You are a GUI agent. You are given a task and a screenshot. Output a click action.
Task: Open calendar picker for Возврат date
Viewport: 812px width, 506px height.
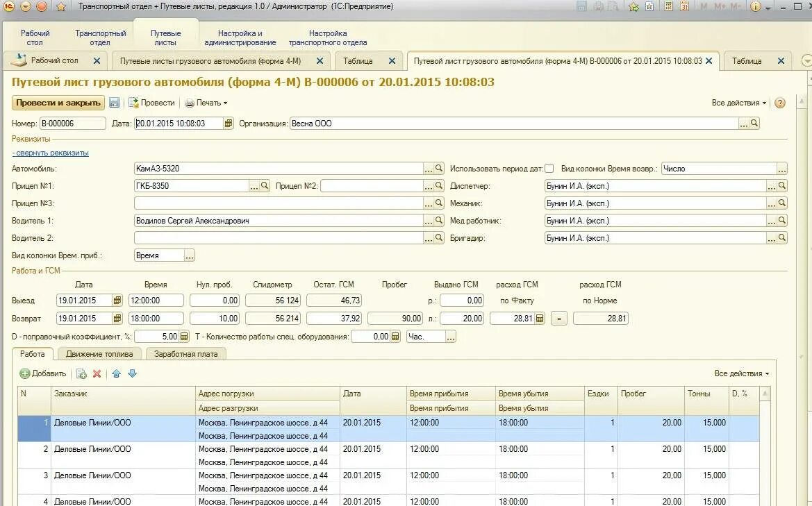117,318
